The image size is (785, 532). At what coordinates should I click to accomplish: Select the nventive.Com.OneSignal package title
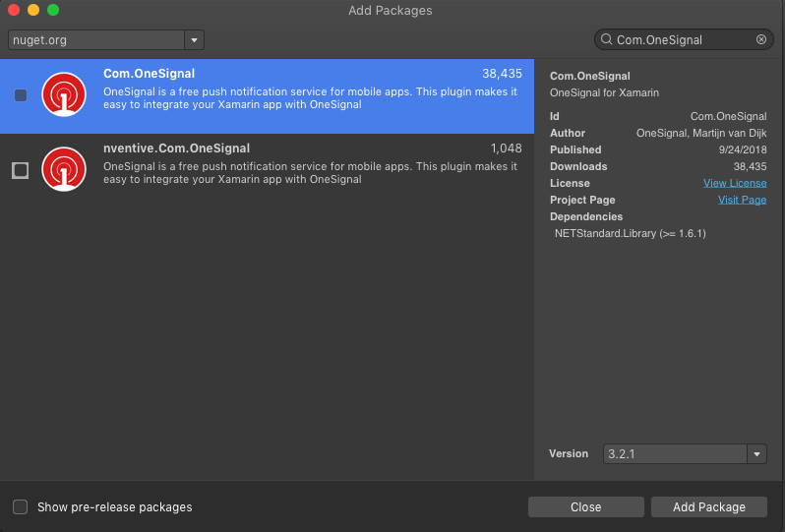coord(177,148)
